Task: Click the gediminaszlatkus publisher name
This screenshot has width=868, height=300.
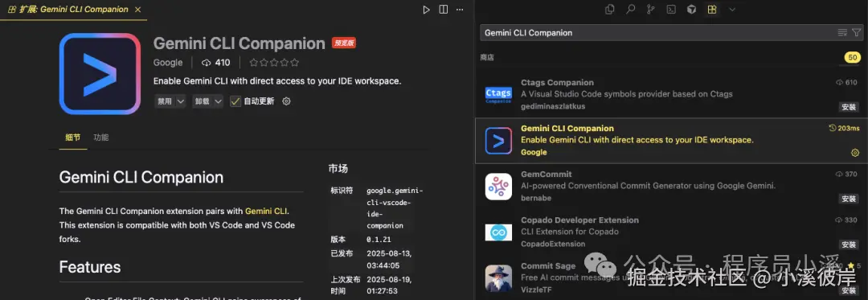Action: 553,106
